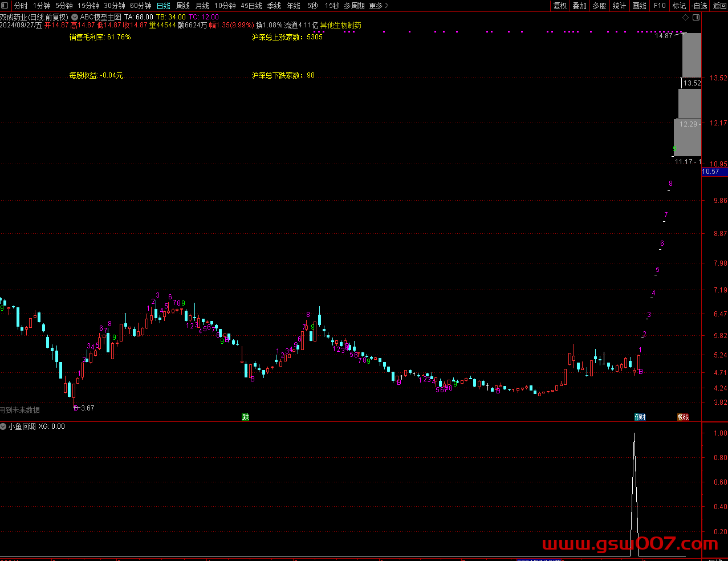
Task: Click the 彻财 marker on the timeline
Action: pyautogui.click(x=640, y=417)
